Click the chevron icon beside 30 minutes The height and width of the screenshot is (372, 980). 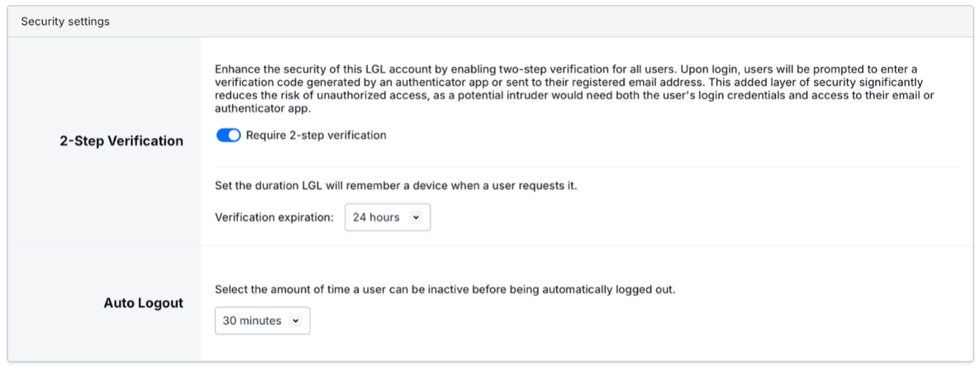[295, 321]
